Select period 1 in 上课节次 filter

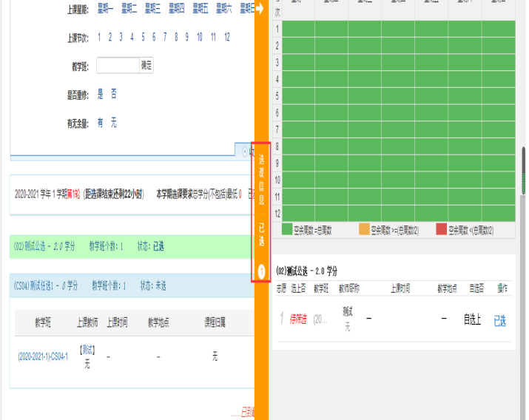tap(99, 37)
